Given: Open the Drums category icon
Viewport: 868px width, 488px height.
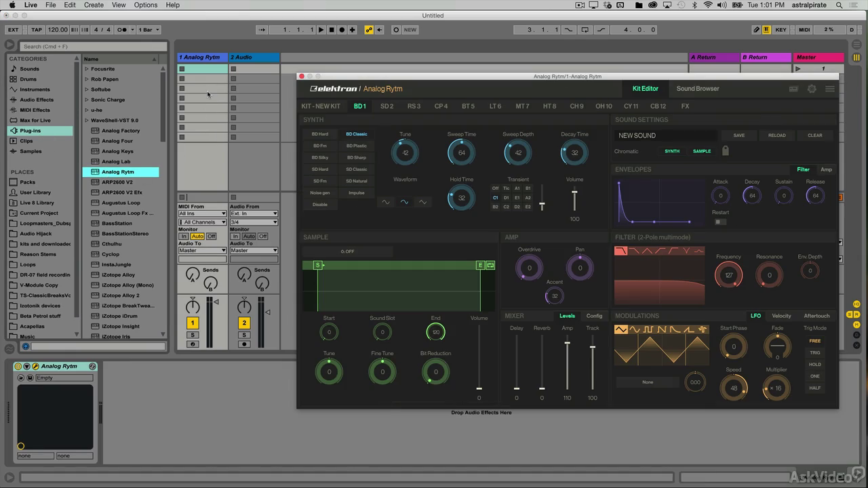Looking at the screenshot, I should (x=14, y=79).
